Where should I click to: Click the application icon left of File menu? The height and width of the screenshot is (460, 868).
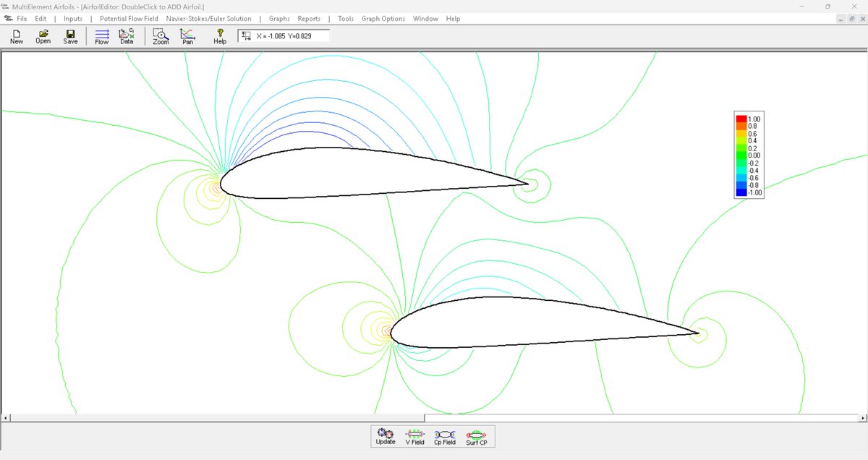(7, 18)
